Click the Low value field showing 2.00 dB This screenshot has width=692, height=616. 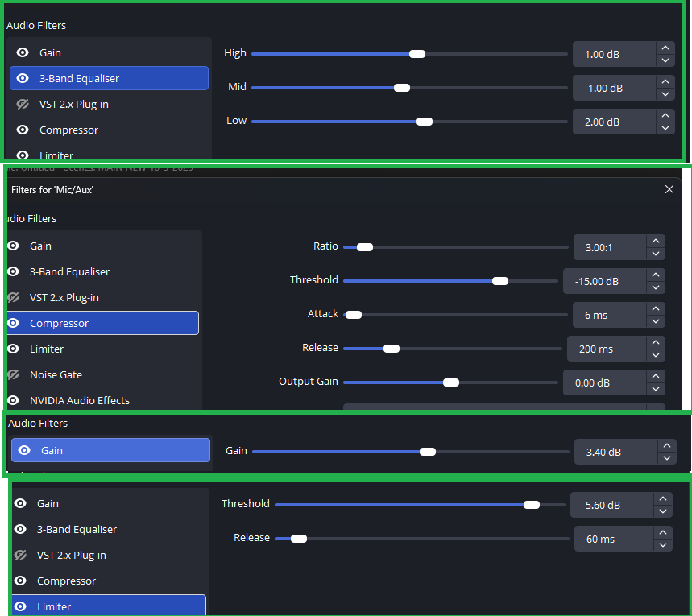615,122
